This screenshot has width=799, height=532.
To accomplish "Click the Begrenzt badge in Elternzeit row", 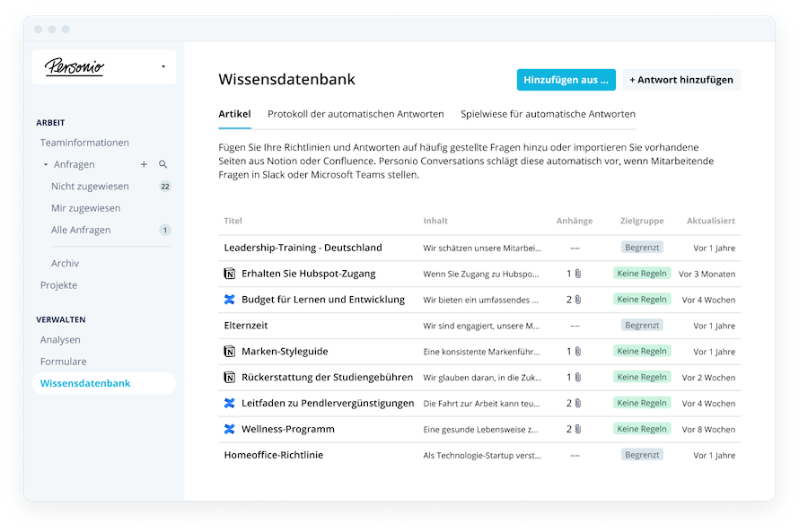I will tap(642, 326).
